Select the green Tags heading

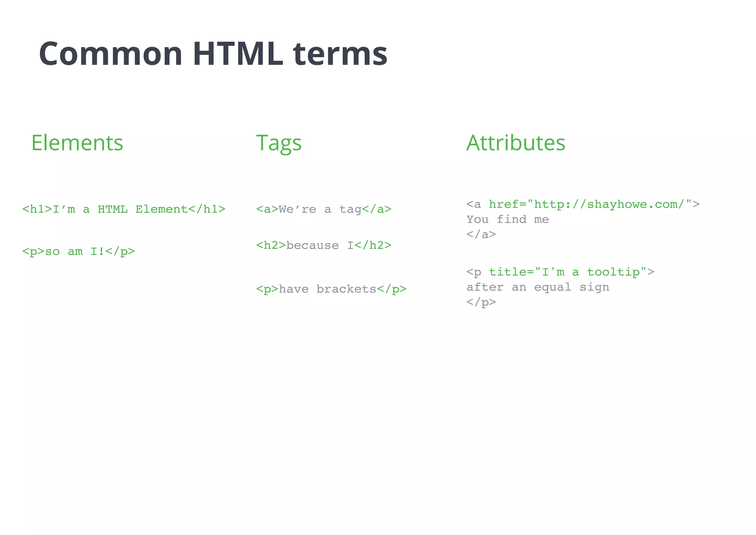click(x=279, y=143)
